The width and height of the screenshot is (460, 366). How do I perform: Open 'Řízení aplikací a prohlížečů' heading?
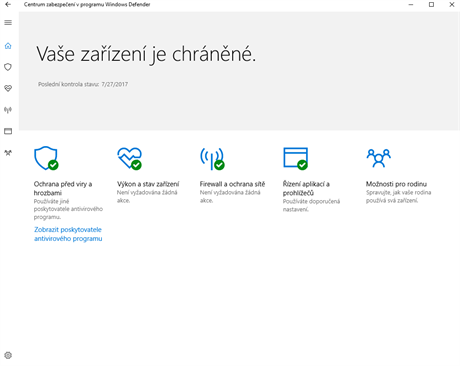[x=306, y=188]
